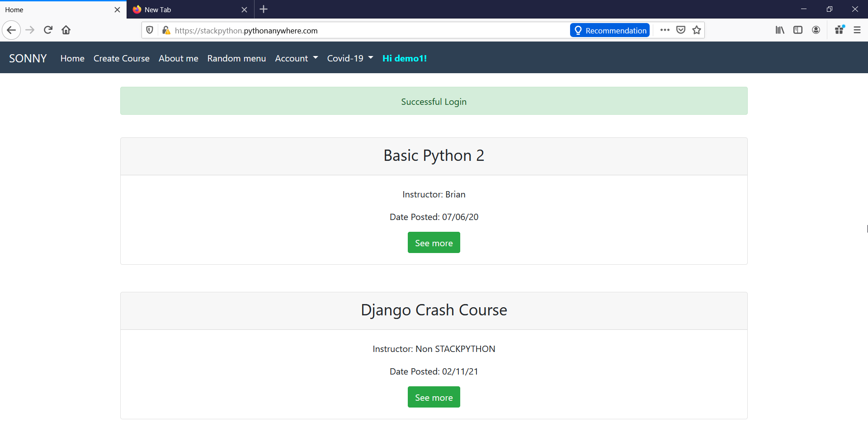
Task: Open a new browser tab
Action: (264, 9)
